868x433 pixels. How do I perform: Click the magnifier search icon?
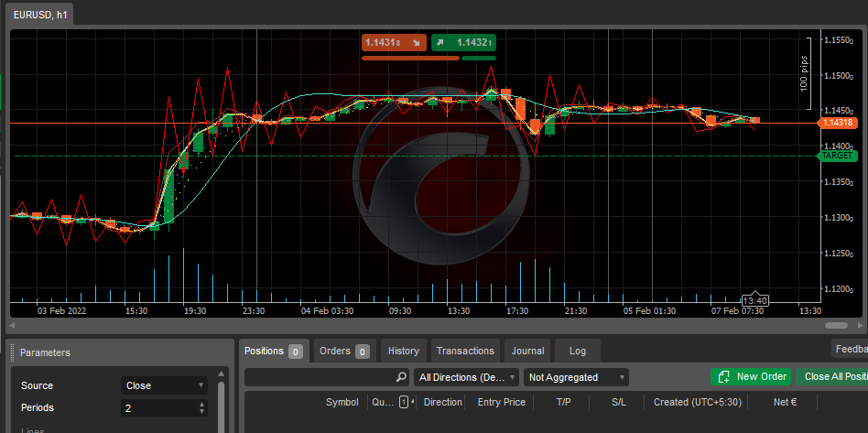click(401, 377)
